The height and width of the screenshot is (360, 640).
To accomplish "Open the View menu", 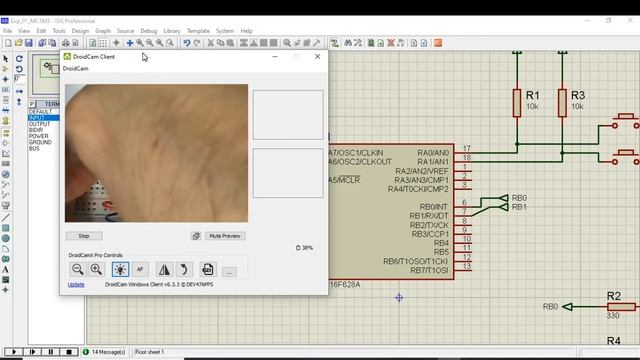I will [x=24, y=31].
